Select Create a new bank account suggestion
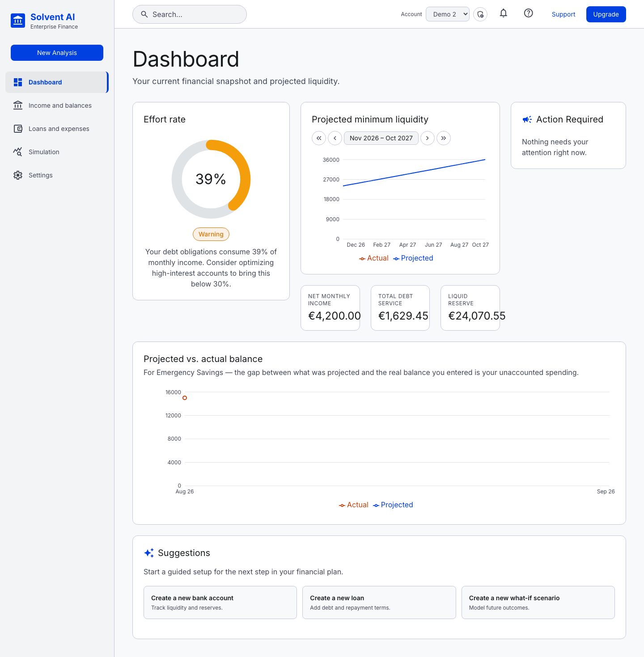 220,602
